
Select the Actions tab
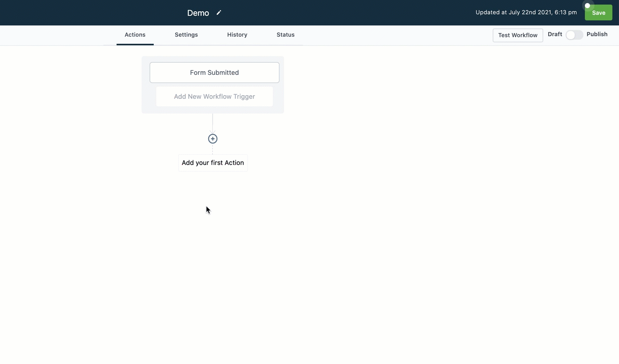pos(135,35)
